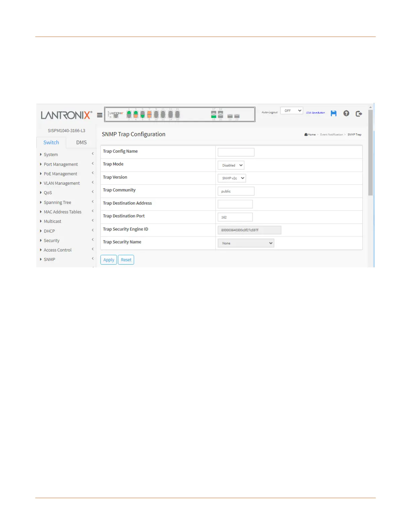The image size is (411, 532).
Task: Click the Trap Security Engine ID field
Action: pos(249,230)
